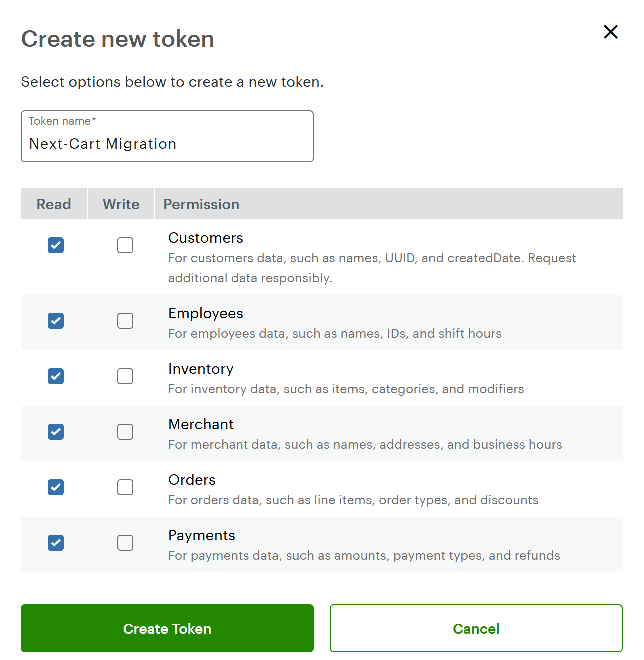Click the Read column header

[x=53, y=204]
